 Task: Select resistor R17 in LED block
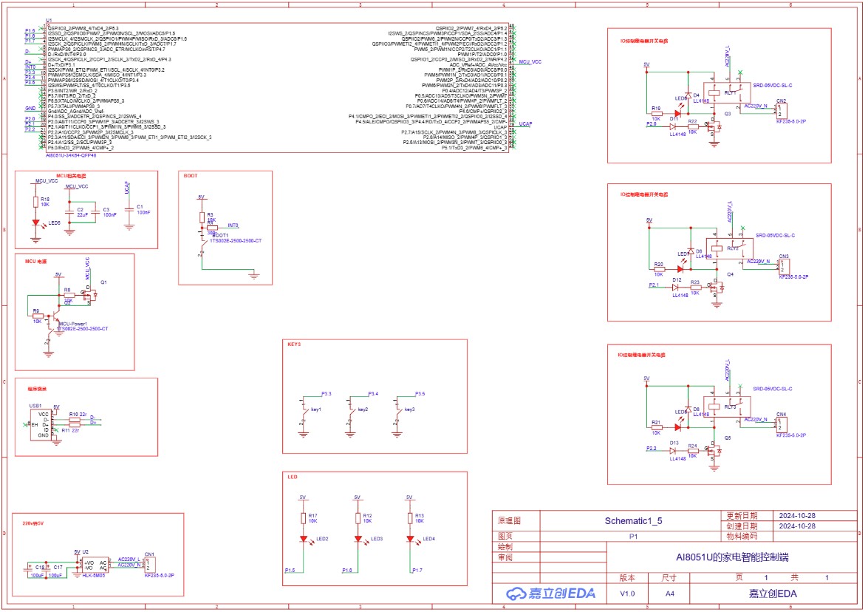coord(303,518)
